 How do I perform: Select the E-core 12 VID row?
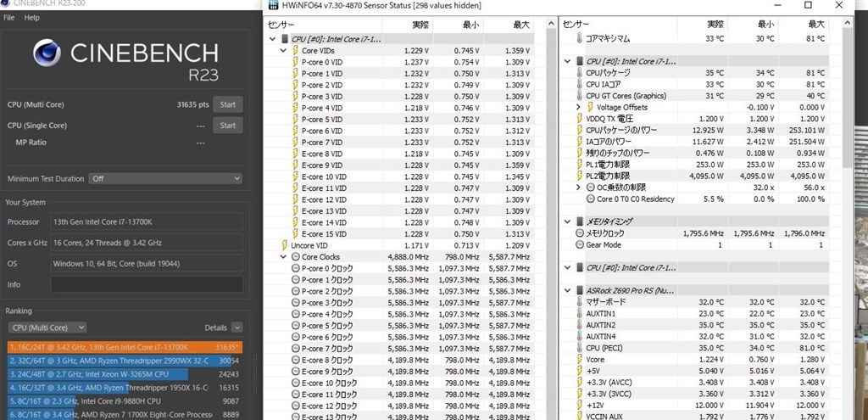[x=400, y=200]
